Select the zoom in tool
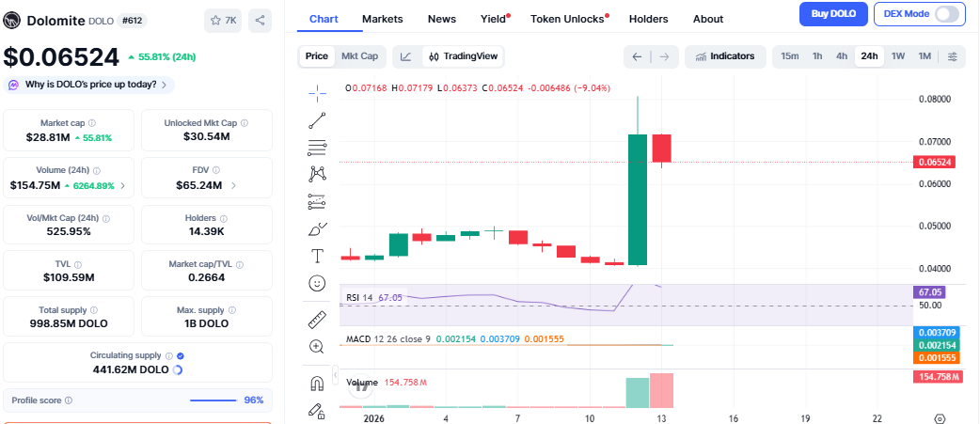Screen dimensions: 980x424 [x=318, y=347]
